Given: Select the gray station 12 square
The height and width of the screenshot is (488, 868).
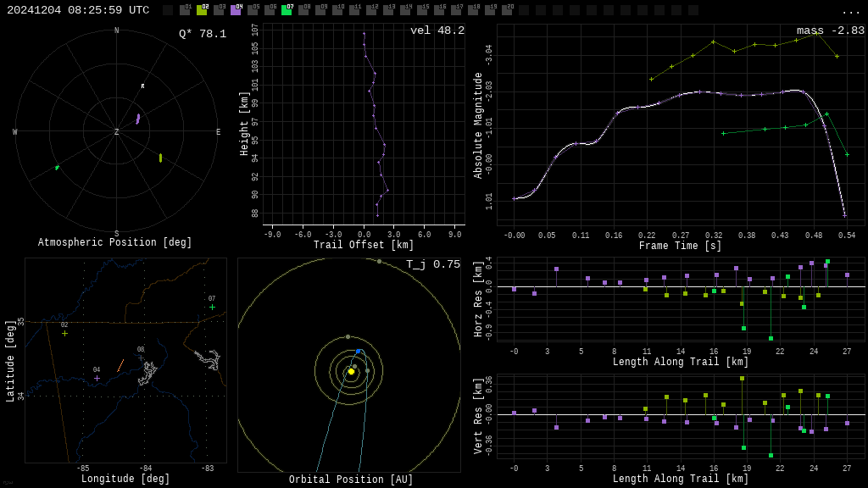Looking at the screenshot, I should (x=371, y=10).
